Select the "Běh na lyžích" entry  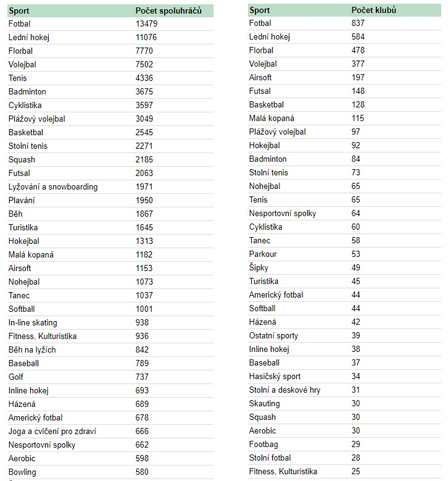click(x=32, y=349)
